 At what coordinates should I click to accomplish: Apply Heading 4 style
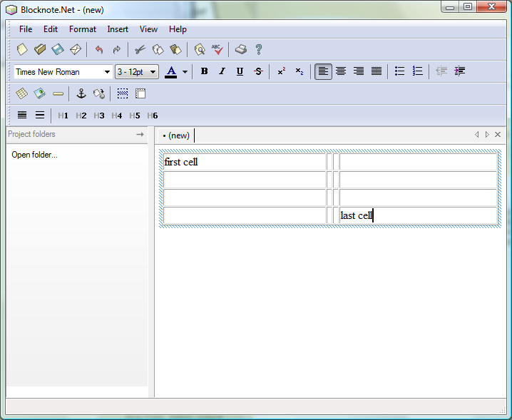116,116
